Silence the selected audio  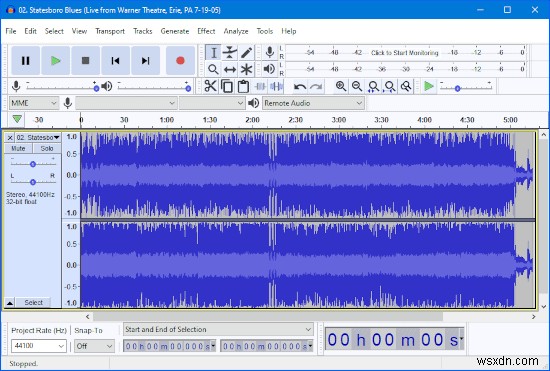[x=276, y=86]
